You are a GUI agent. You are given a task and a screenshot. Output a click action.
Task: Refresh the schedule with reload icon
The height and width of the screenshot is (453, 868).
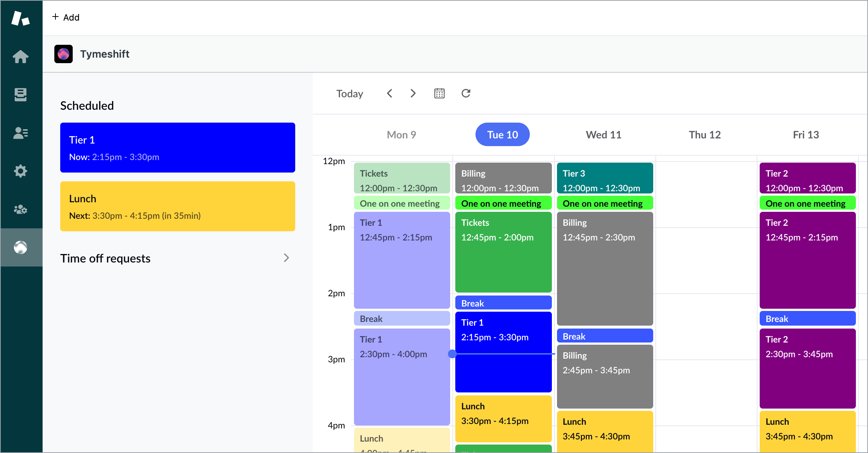(466, 93)
